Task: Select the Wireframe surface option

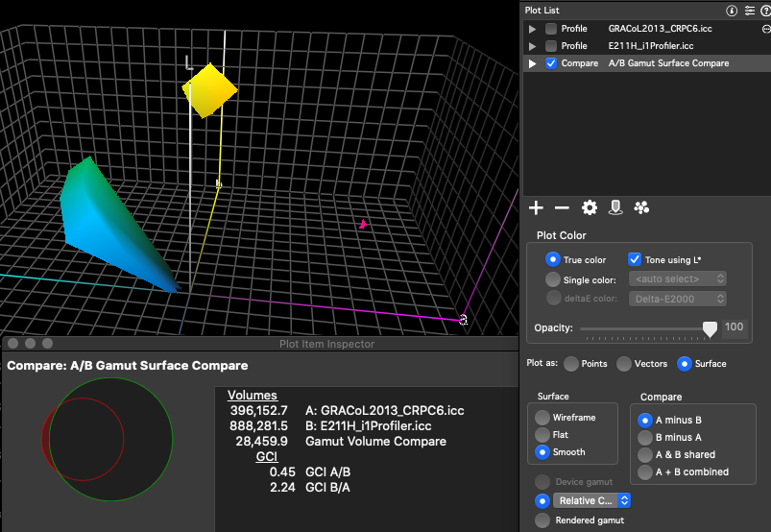Action: point(543,418)
